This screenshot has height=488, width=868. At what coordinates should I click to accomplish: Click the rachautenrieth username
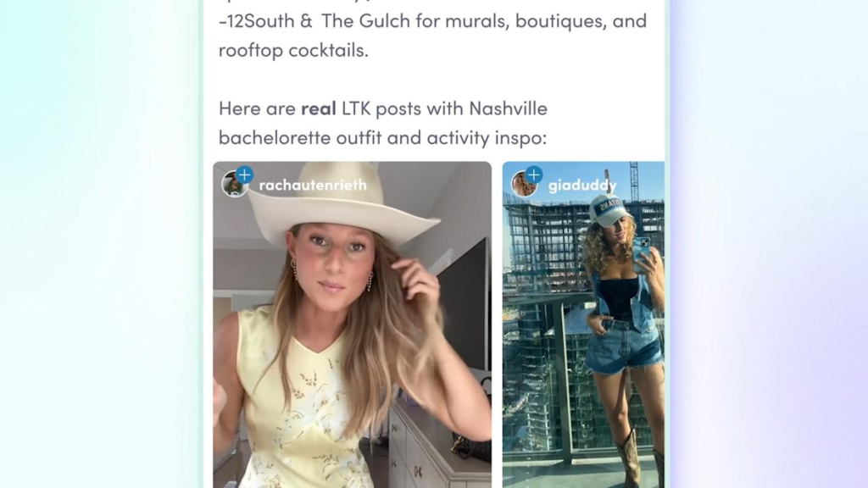313,185
